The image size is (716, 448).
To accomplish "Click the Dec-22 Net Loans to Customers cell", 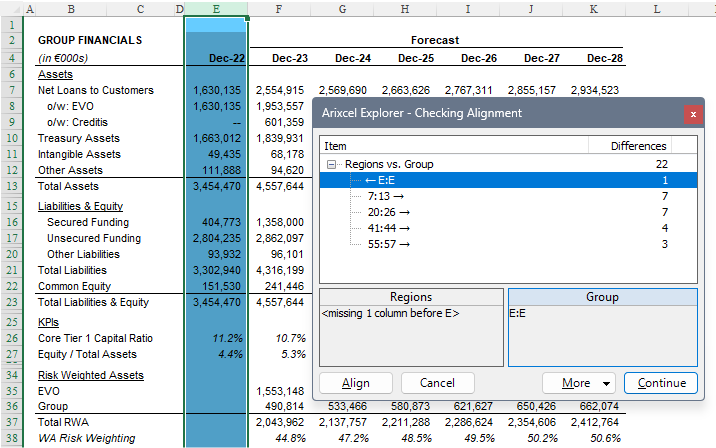I will (x=216, y=90).
